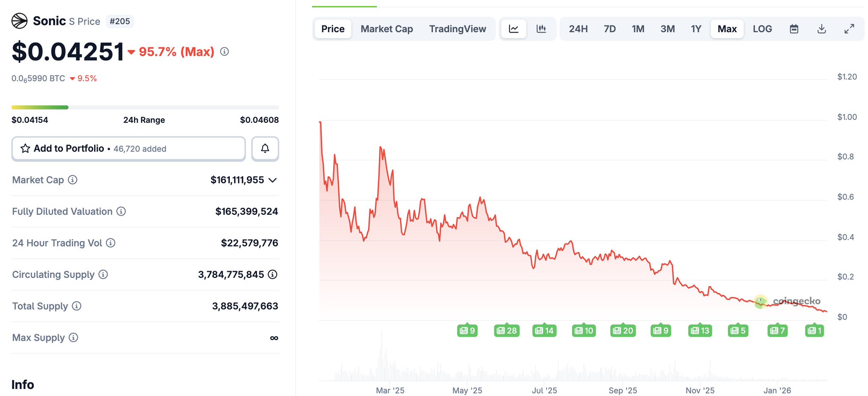Viewport: 868px width, 396px height.
Task: Click the Circulating Supply value info icon
Action: pyautogui.click(x=273, y=274)
